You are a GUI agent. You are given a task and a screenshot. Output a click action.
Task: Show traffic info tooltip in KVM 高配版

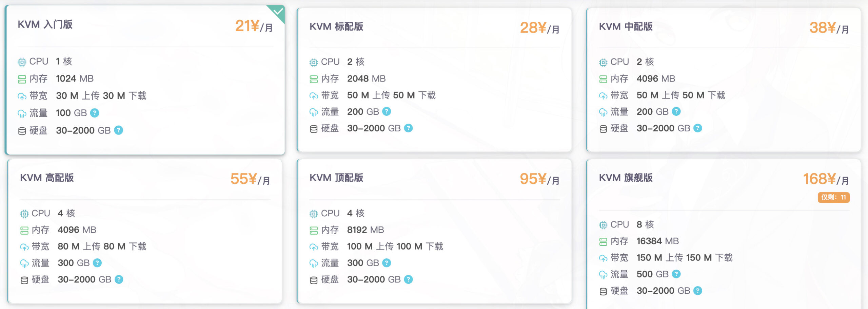tap(97, 263)
